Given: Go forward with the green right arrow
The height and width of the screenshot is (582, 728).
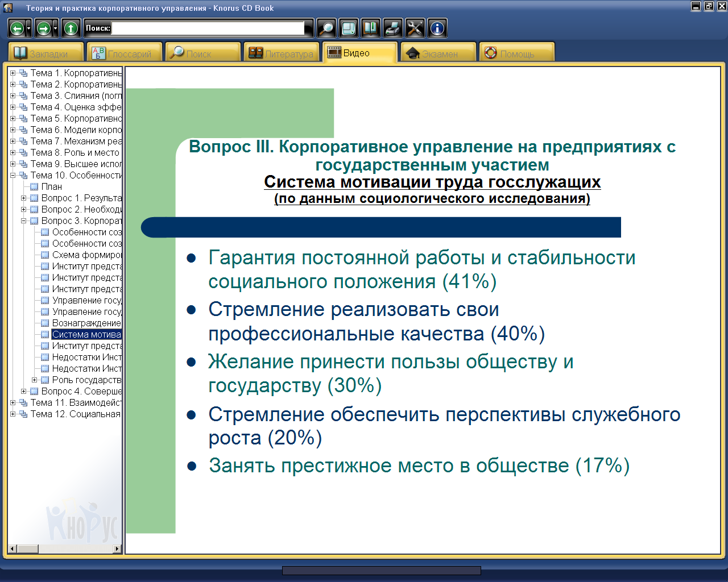Looking at the screenshot, I should pyautogui.click(x=44, y=28).
